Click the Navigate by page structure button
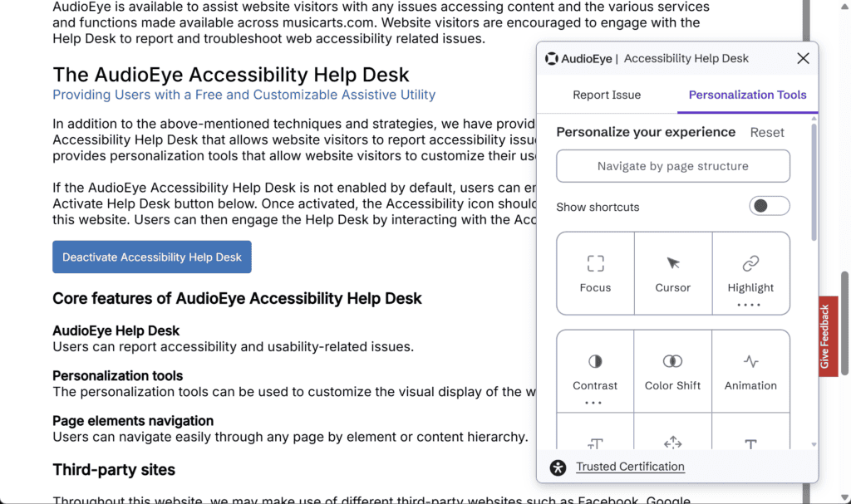The width and height of the screenshot is (851, 504). [x=672, y=165]
